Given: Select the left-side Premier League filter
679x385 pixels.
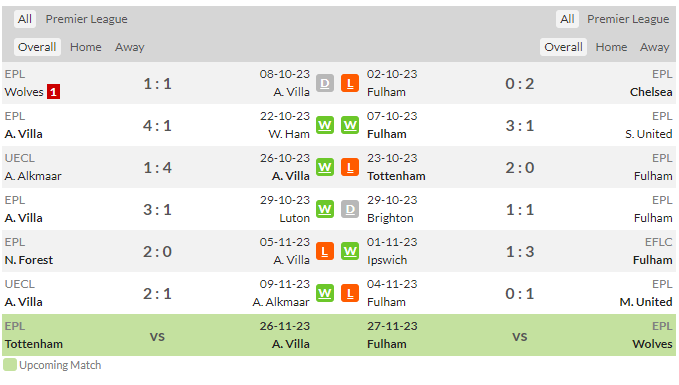Looking at the screenshot, I should pos(87,19).
